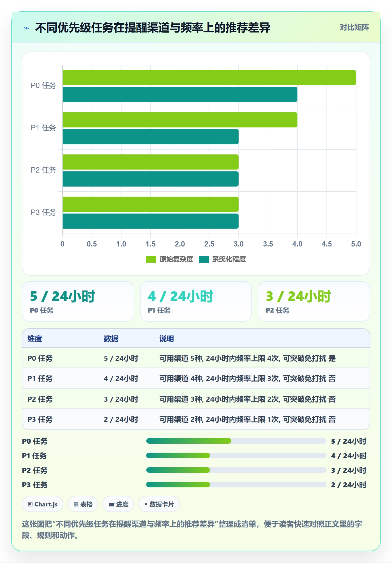Image resolution: width=392 pixels, height=563 pixels.
Task: Click the chart title 不同优先级任务在提醒渠道与频率上的推荐差异
Action: click(x=153, y=28)
